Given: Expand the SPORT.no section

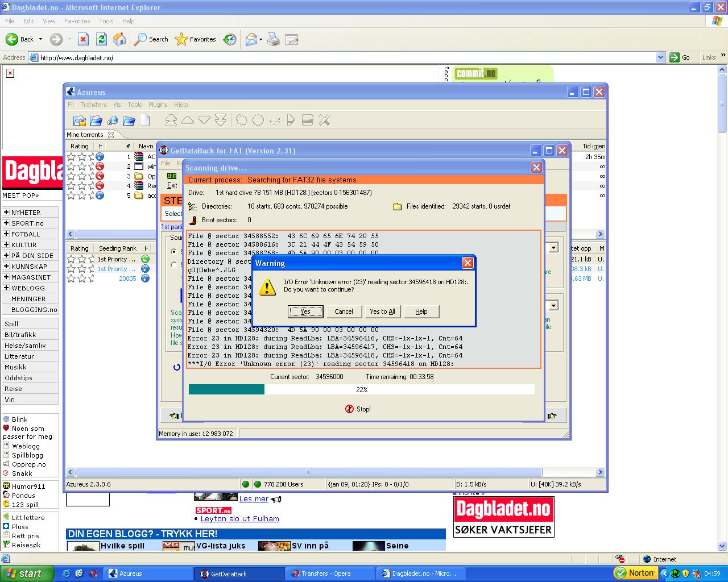Looking at the screenshot, I should click(6, 223).
